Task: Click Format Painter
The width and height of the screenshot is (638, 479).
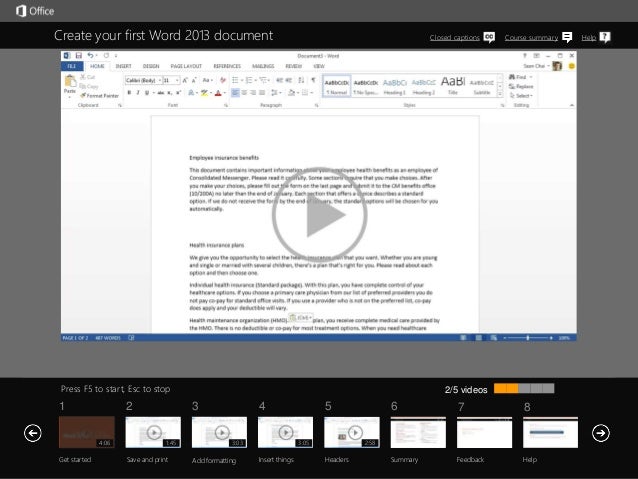Action: click(x=99, y=96)
